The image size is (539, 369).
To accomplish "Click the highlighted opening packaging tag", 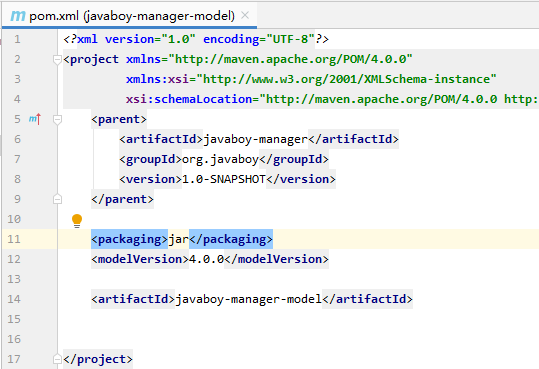I will tap(129, 239).
